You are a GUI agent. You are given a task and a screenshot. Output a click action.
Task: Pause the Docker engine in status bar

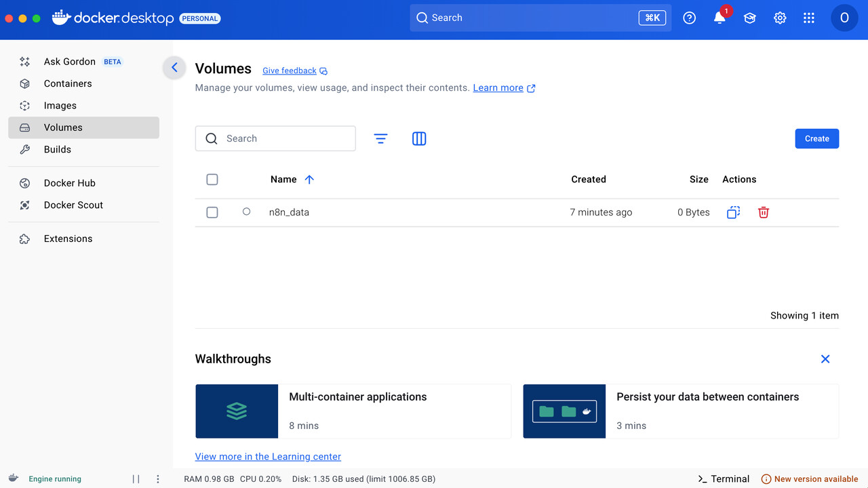point(136,479)
